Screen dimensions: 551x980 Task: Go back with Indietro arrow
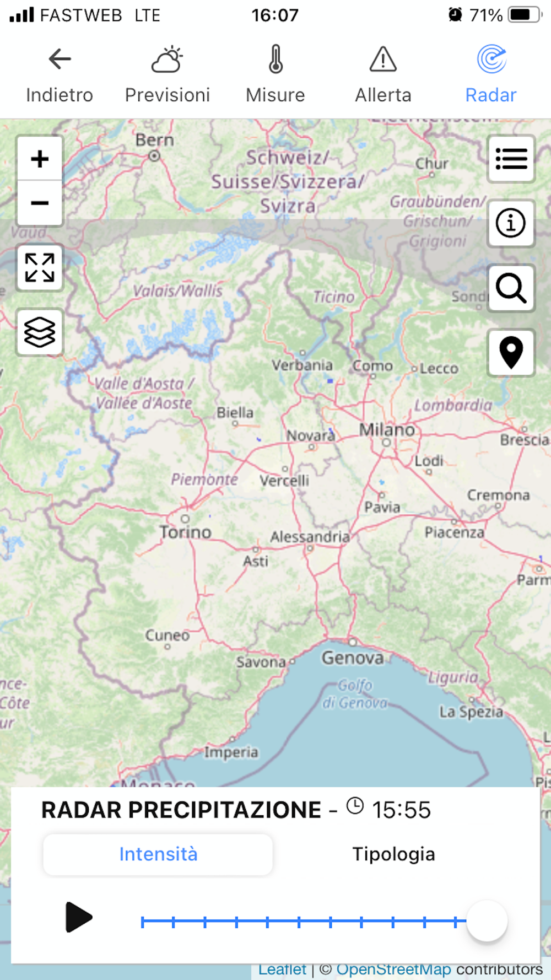[60, 74]
